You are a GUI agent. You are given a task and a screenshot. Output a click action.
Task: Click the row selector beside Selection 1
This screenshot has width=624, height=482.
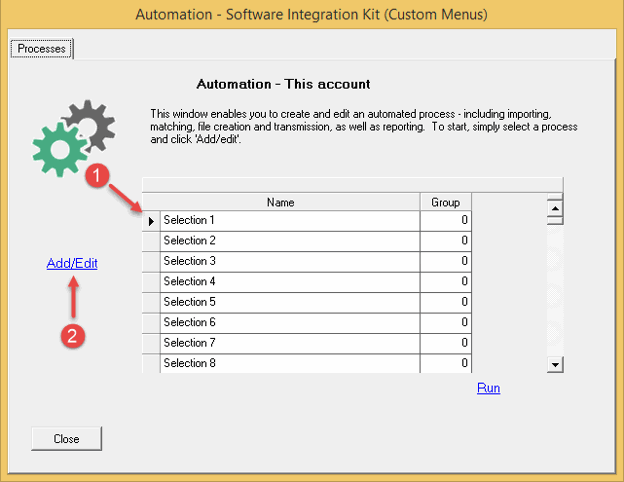pyautogui.click(x=151, y=221)
